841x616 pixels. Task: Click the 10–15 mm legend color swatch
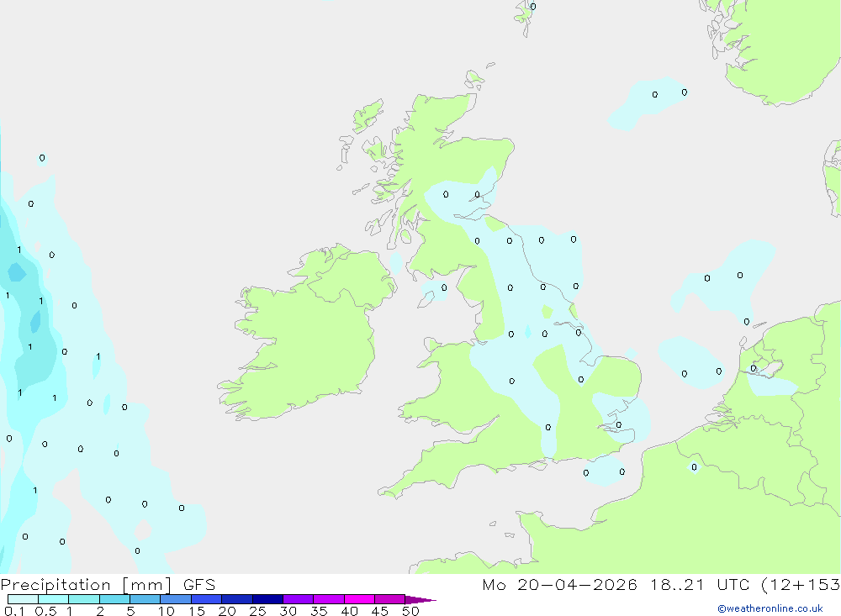[x=176, y=599]
